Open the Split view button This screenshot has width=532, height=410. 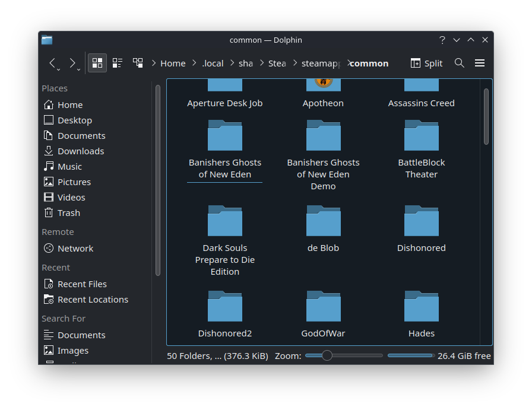[426, 63]
